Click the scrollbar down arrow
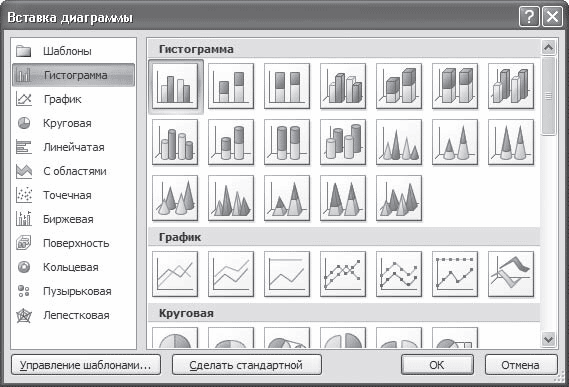 tap(548, 340)
